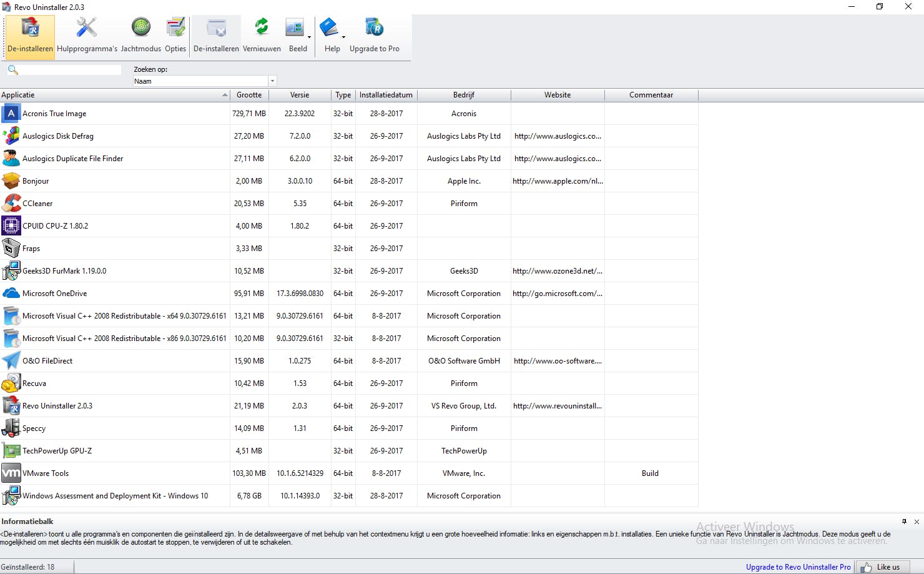The width and height of the screenshot is (924, 574).
Task: Click Upgrade to Pro toolbar icon
Action: coord(374,28)
